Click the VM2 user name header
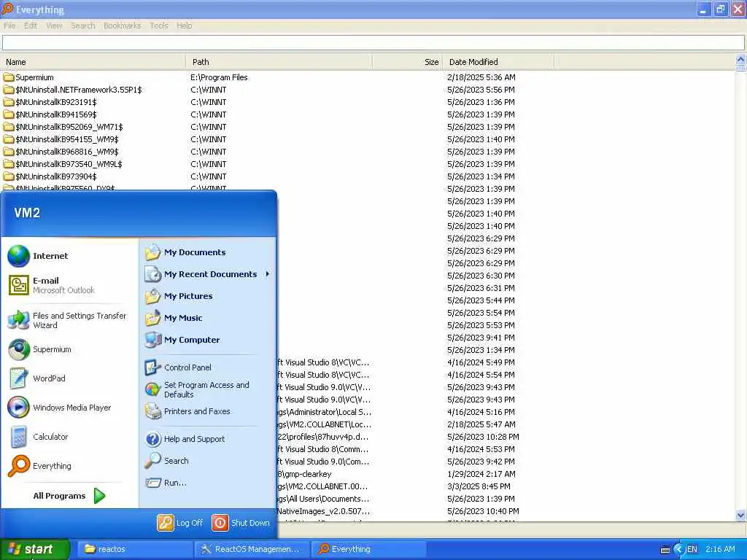 point(27,213)
